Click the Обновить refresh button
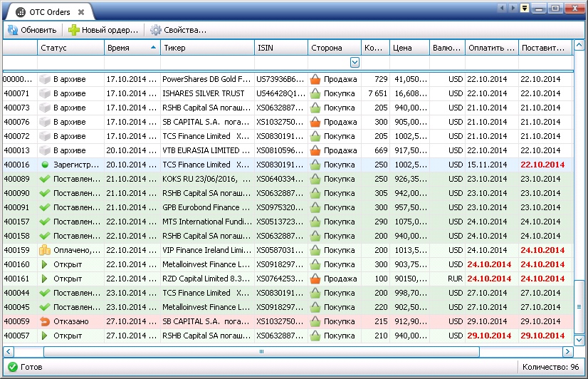 click(32, 30)
